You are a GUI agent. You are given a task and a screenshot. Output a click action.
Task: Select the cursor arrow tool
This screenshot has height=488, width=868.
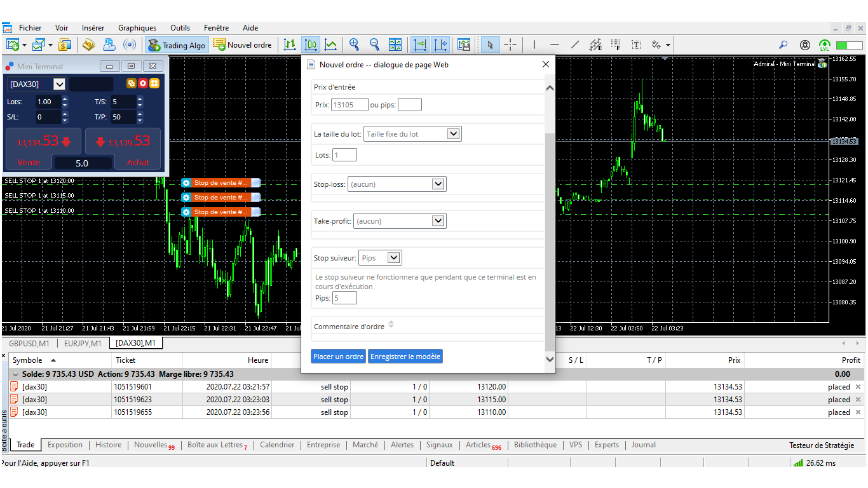(x=489, y=44)
